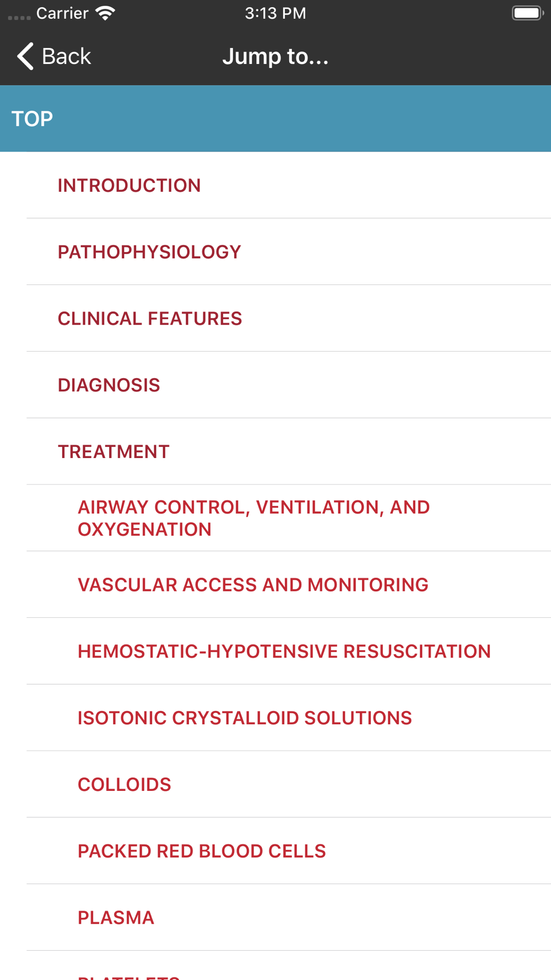
Task: Go to Vascular Access and Monitoring
Action: tap(289, 585)
